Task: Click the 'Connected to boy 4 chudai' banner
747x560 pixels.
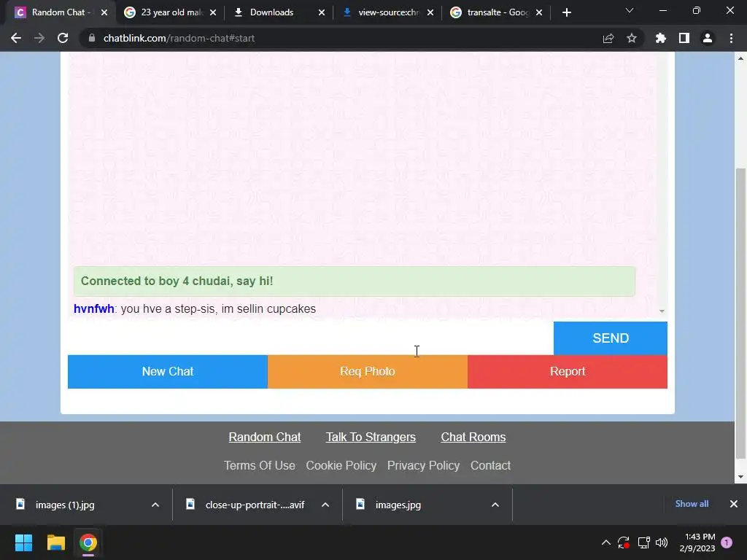Action: pyautogui.click(x=354, y=281)
